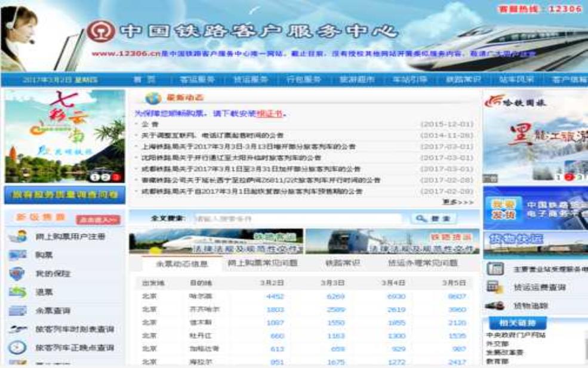Click the 网上购票用户注册 user icon
Screen dimensions: 588x368
click(18, 236)
